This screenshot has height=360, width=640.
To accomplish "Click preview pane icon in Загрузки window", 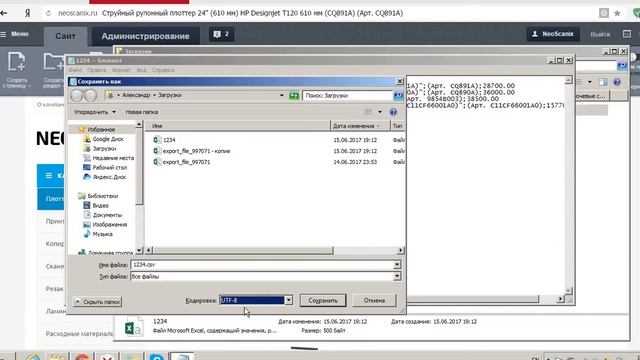I will [603, 82].
